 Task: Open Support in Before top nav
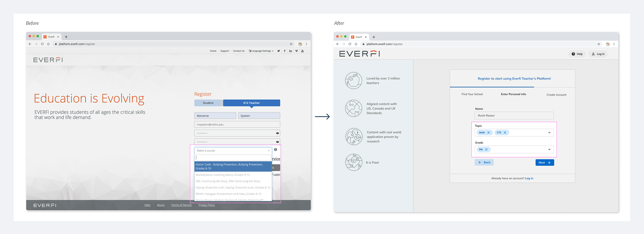point(225,51)
